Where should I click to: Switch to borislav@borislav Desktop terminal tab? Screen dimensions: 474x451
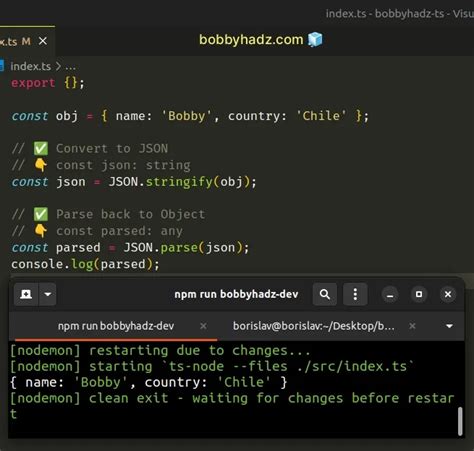click(x=313, y=326)
